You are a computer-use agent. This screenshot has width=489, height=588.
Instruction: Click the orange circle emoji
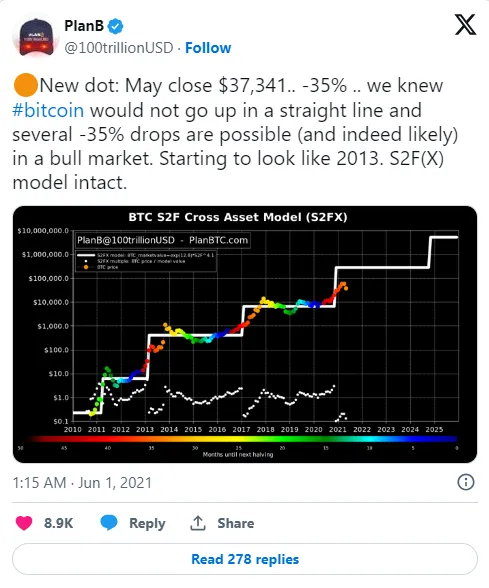25,85
